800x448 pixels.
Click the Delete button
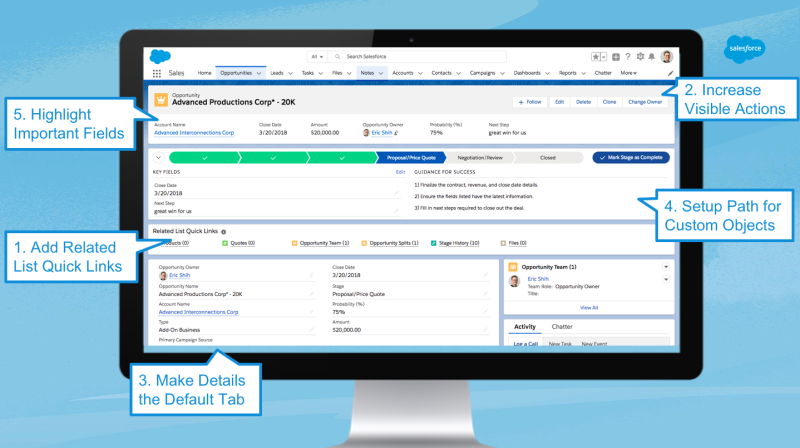(583, 102)
